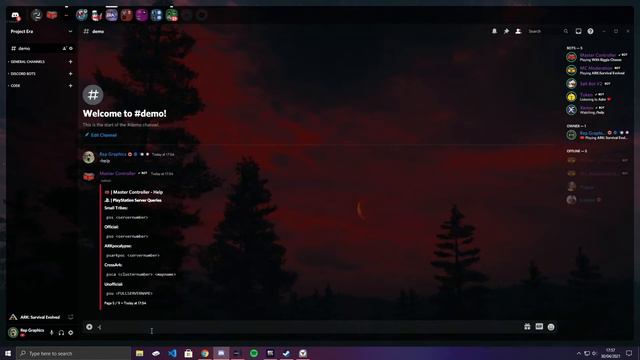Open Rep Graphics owner in member list
The width and height of the screenshot is (640, 360).
(597, 135)
